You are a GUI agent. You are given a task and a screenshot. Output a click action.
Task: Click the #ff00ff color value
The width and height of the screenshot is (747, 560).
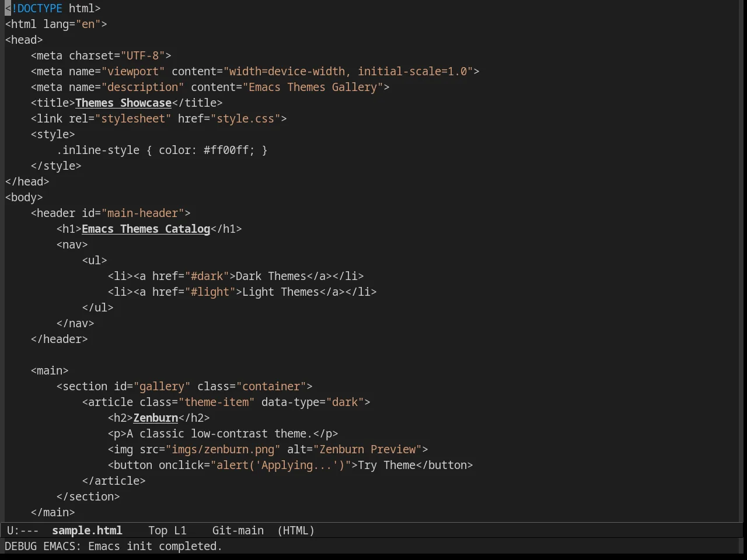[x=226, y=150]
